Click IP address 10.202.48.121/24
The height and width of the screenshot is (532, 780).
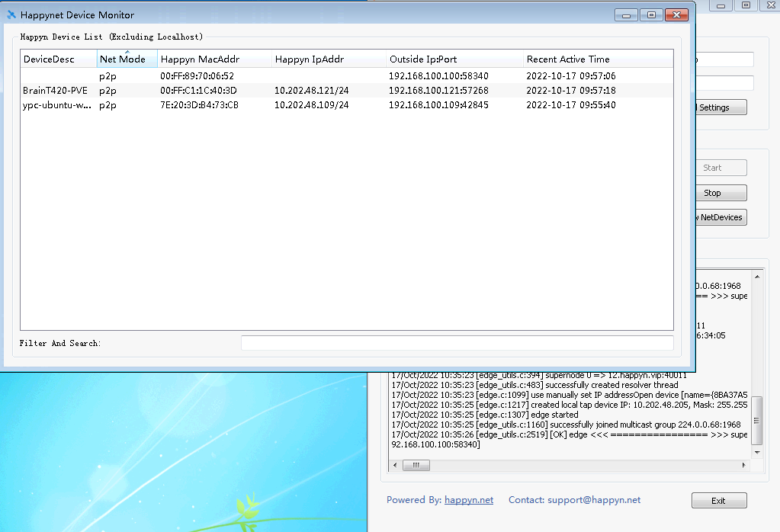311,91
